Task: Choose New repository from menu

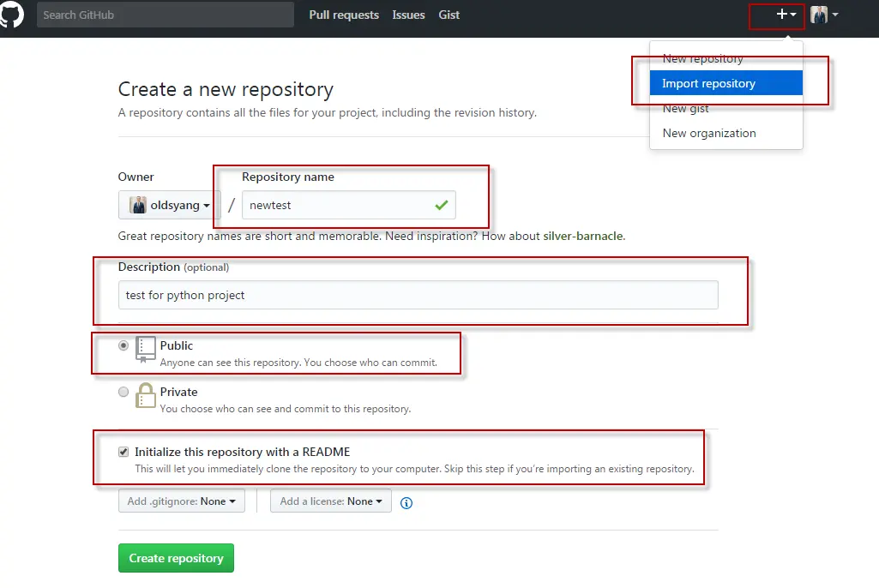Action: click(x=726, y=58)
